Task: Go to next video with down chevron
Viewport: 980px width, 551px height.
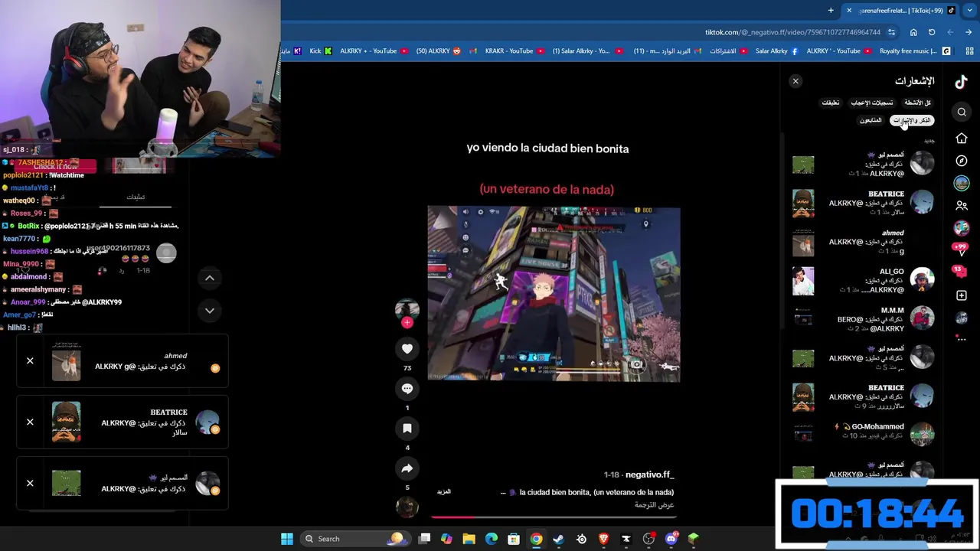Action: 210,311
